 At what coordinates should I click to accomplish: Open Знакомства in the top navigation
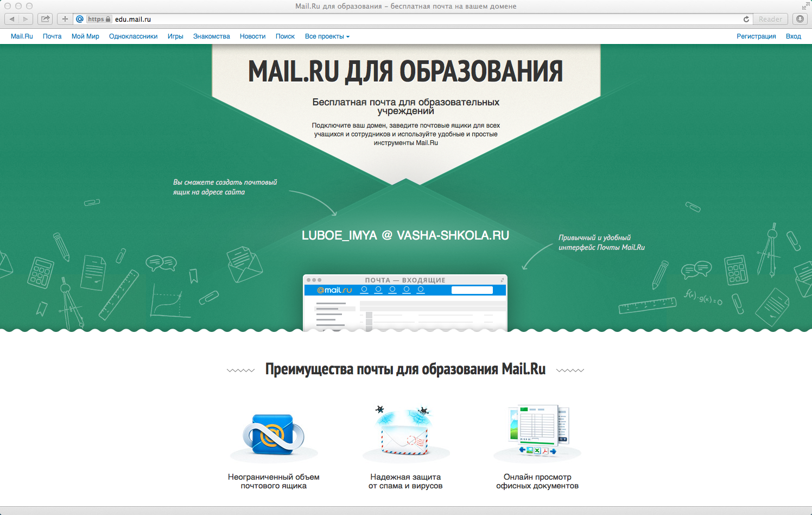coord(211,36)
